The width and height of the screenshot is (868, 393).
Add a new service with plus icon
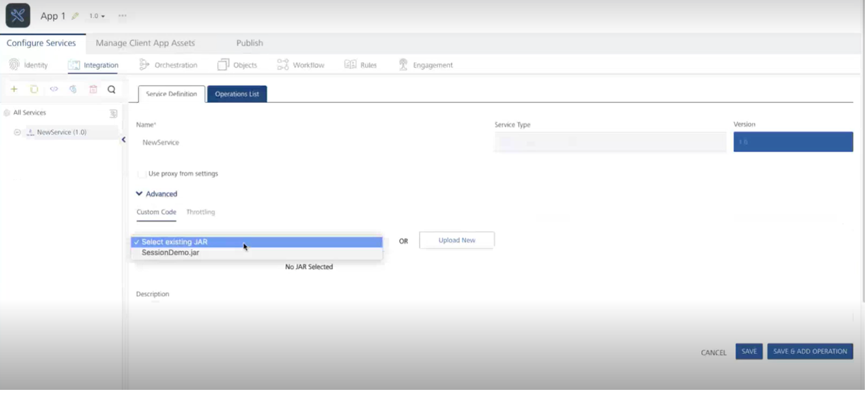tap(14, 90)
